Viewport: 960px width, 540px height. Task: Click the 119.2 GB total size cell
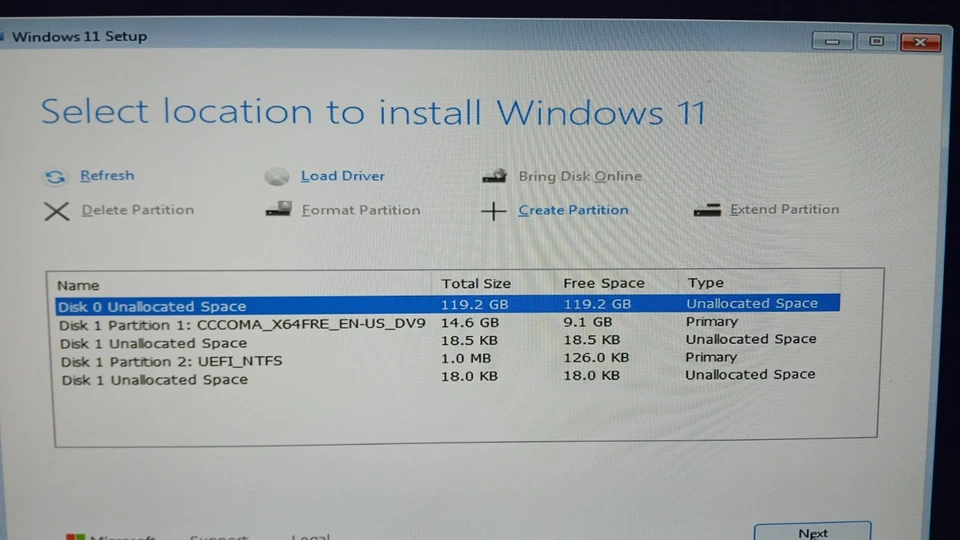click(474, 304)
